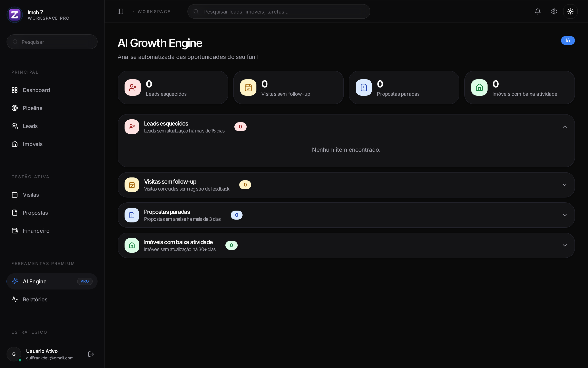Open Financeiro page
588x368 pixels.
[x=52, y=231]
